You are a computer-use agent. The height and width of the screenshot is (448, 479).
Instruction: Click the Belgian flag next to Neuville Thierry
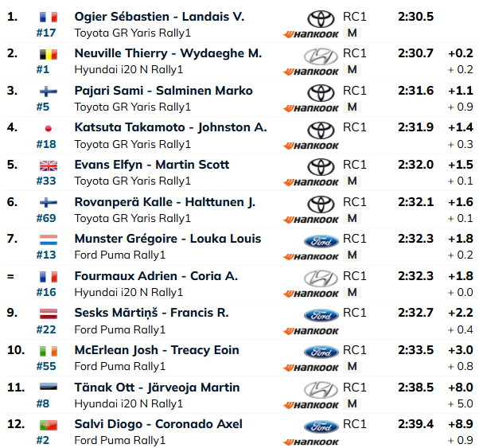pyautogui.click(x=49, y=54)
